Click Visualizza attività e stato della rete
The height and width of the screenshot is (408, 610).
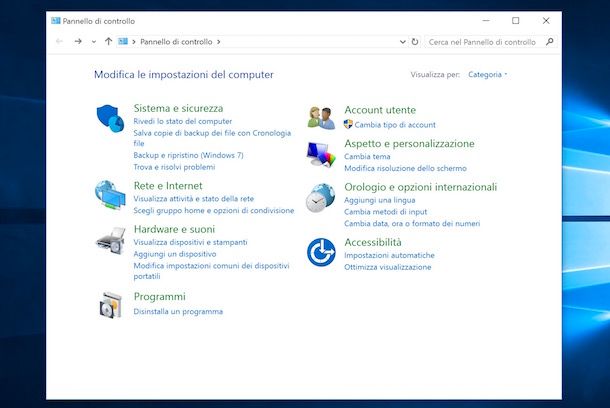coord(193,199)
